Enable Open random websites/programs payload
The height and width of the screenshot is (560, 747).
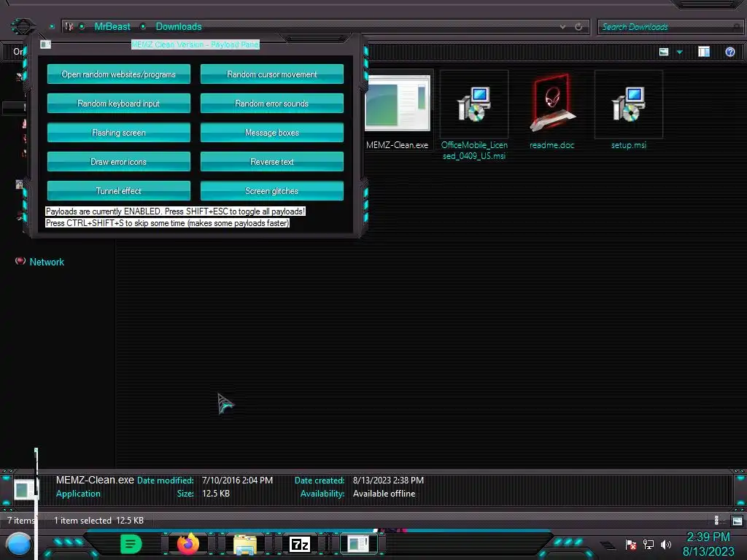click(119, 74)
